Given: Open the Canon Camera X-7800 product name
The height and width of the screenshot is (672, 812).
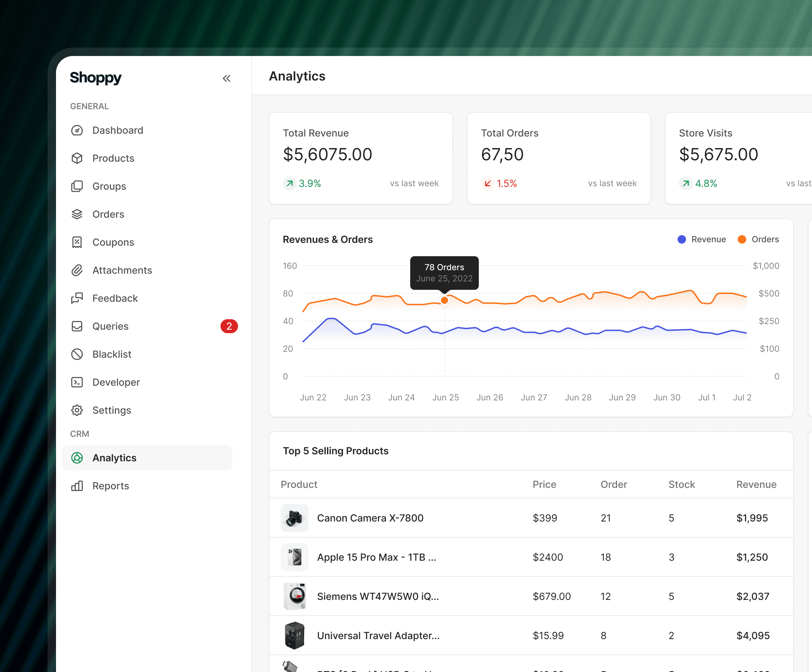Looking at the screenshot, I should pyautogui.click(x=370, y=518).
